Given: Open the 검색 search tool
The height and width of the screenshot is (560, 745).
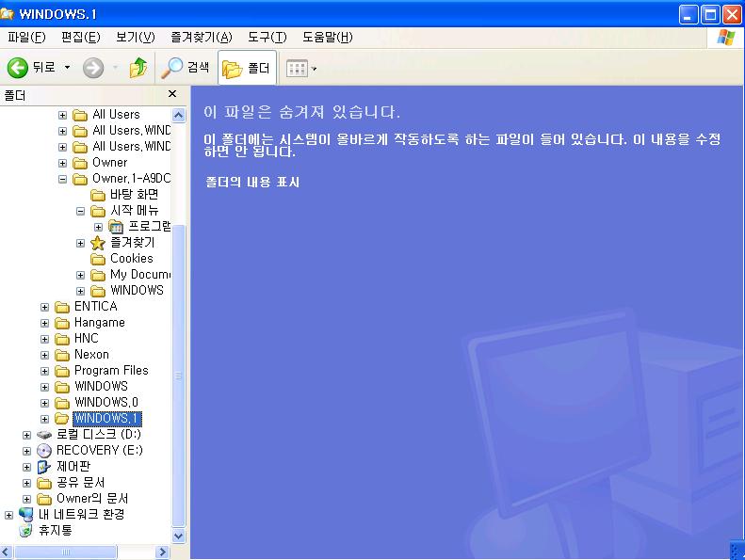Looking at the screenshot, I should (186, 68).
